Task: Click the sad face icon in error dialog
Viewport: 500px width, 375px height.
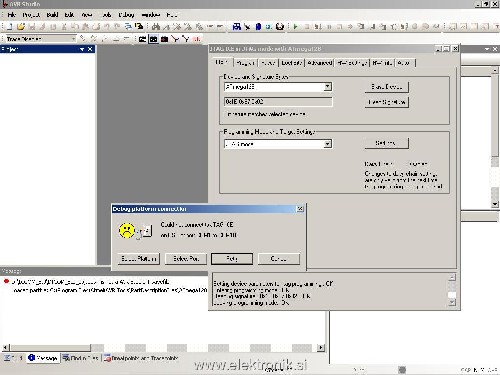Action: (127, 230)
